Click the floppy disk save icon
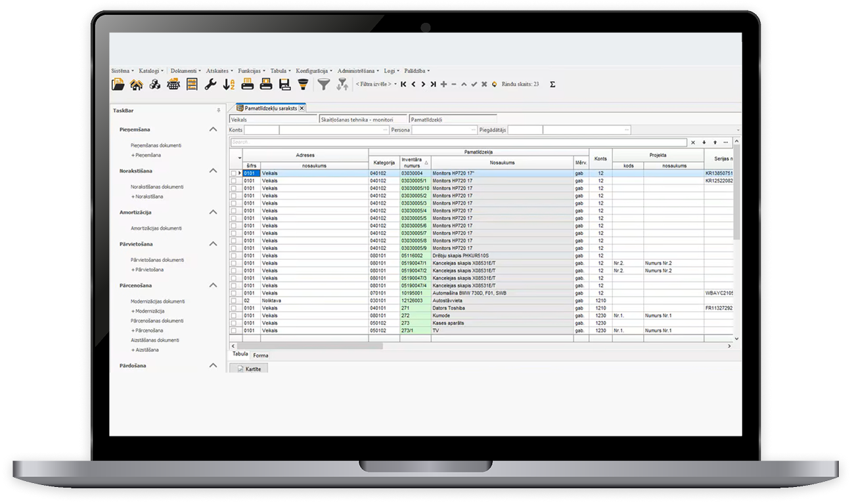The image size is (852, 504). (284, 84)
